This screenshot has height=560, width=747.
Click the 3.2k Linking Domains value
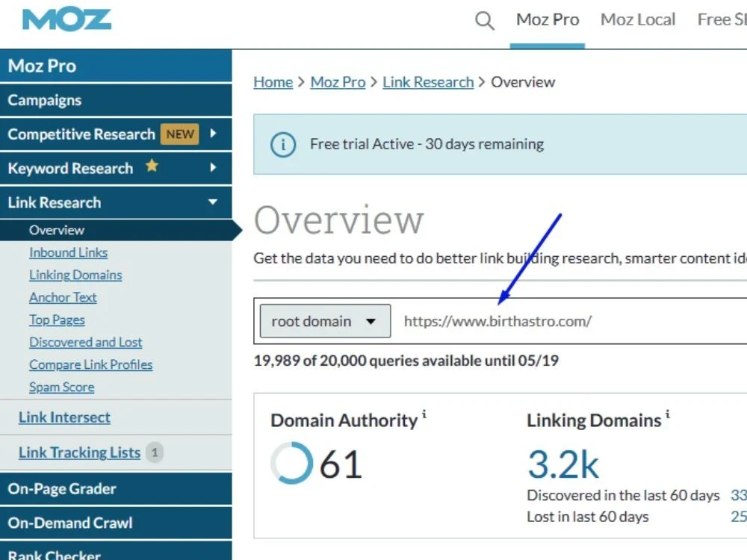pos(563,464)
